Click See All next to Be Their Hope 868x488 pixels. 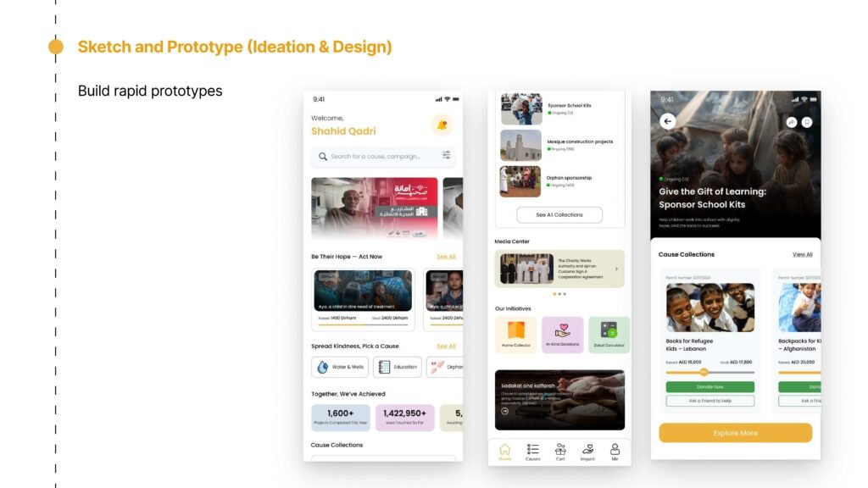(x=446, y=257)
